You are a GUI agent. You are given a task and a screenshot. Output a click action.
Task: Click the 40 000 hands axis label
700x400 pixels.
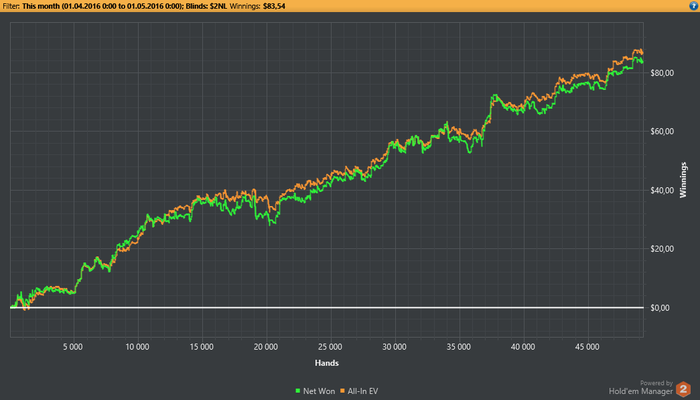tap(523, 347)
